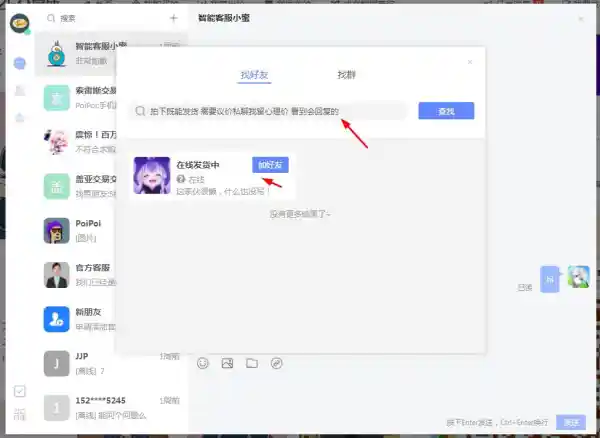
Task: Click the send file folder icon
Action: (x=251, y=363)
